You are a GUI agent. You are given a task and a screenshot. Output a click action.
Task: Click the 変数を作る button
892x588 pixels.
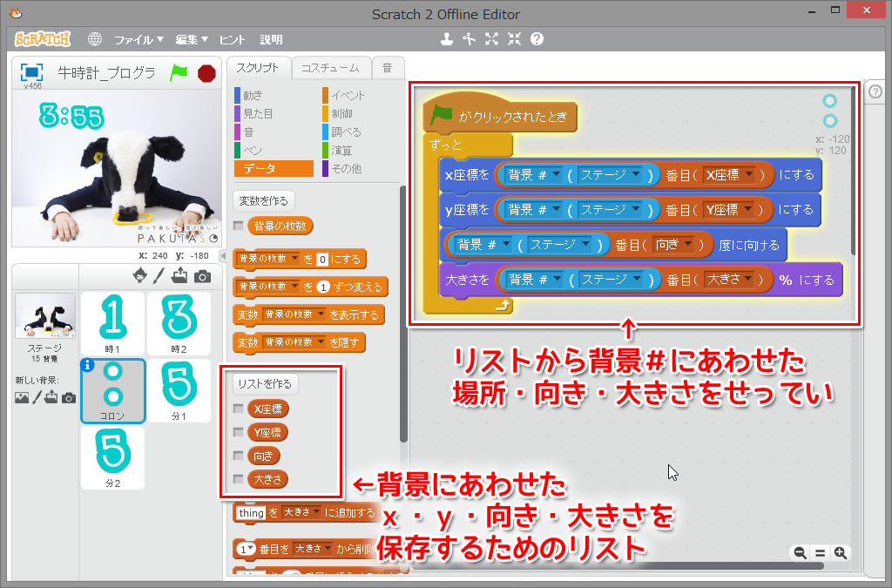[x=263, y=200]
